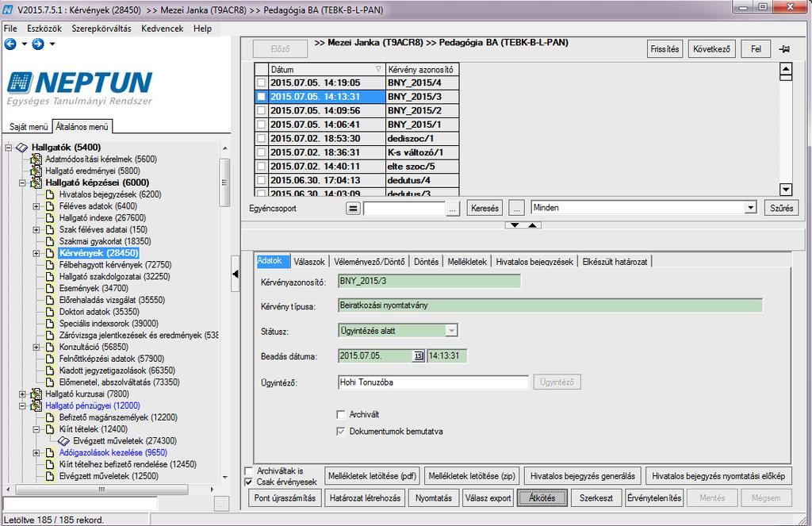812x526 pixels.
Task: Click the forward navigation arrow icon
Action: tap(38, 44)
